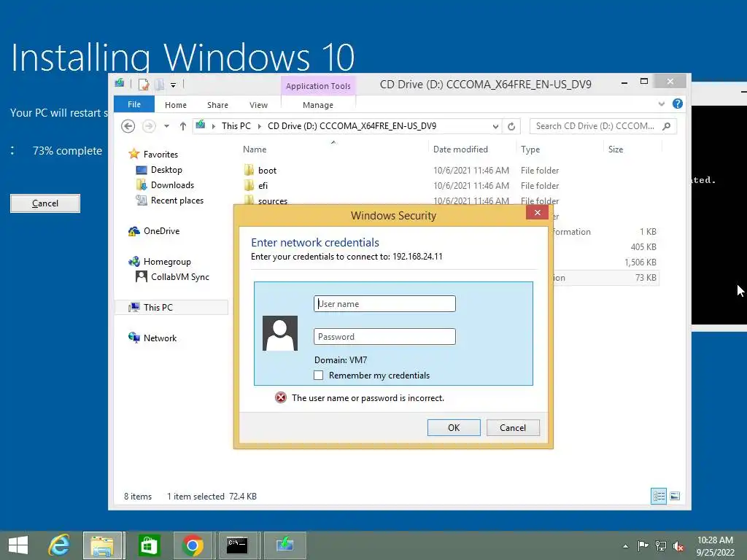The width and height of the screenshot is (747, 560).
Task: Click Properties quick access toolbar icon
Action: coord(144,85)
